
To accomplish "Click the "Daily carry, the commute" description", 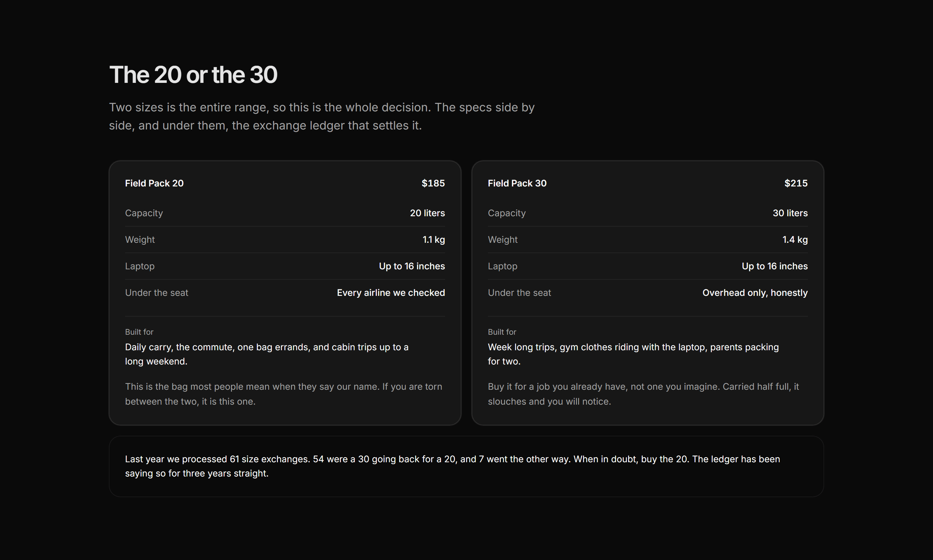I will tap(267, 354).
